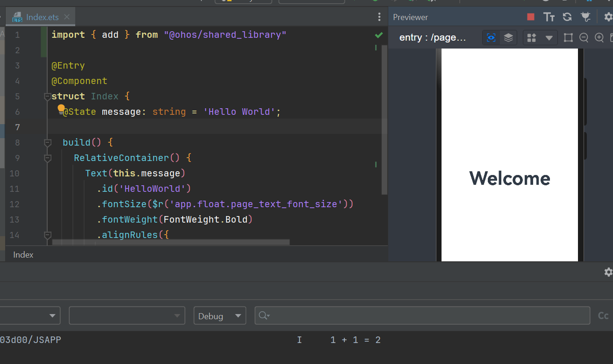Open the log panel settings gear
Image resolution: width=613 pixels, height=364 pixels.
pyautogui.click(x=608, y=272)
